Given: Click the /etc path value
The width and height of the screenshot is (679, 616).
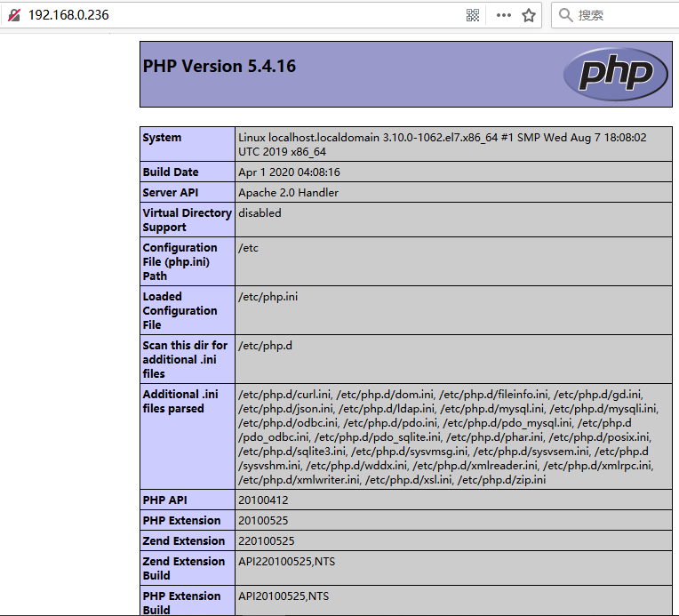Looking at the screenshot, I should (x=248, y=248).
